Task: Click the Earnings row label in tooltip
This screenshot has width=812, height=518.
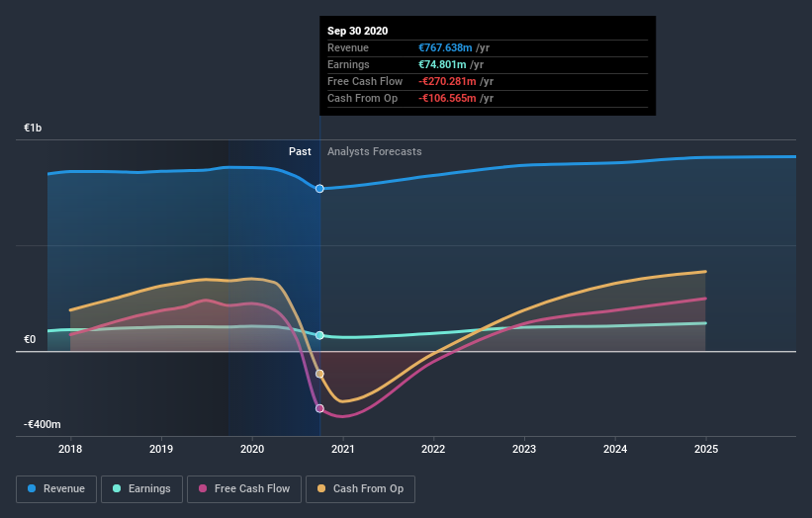Action: click(x=348, y=64)
